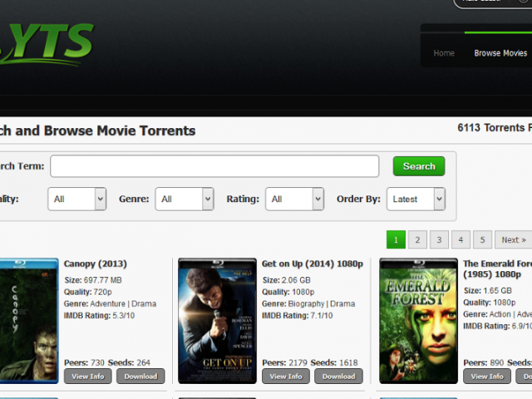Expand the Rating dropdown
The height and width of the screenshot is (399, 532).
click(x=294, y=199)
